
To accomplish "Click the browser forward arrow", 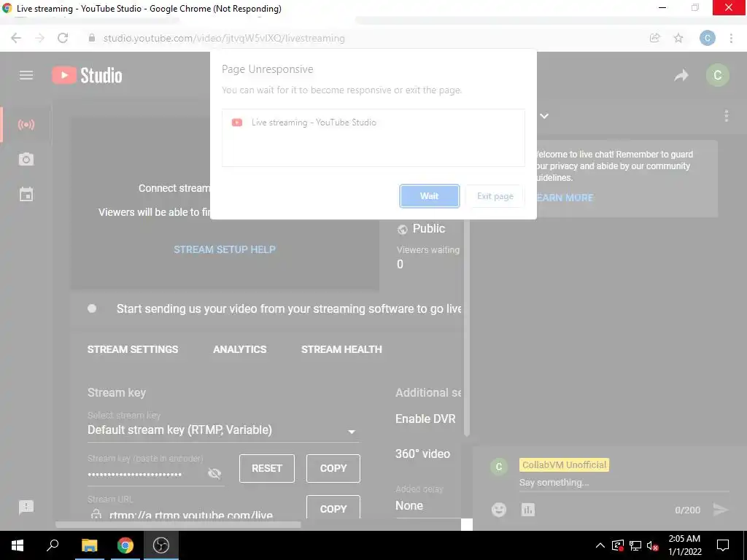I will coord(39,38).
